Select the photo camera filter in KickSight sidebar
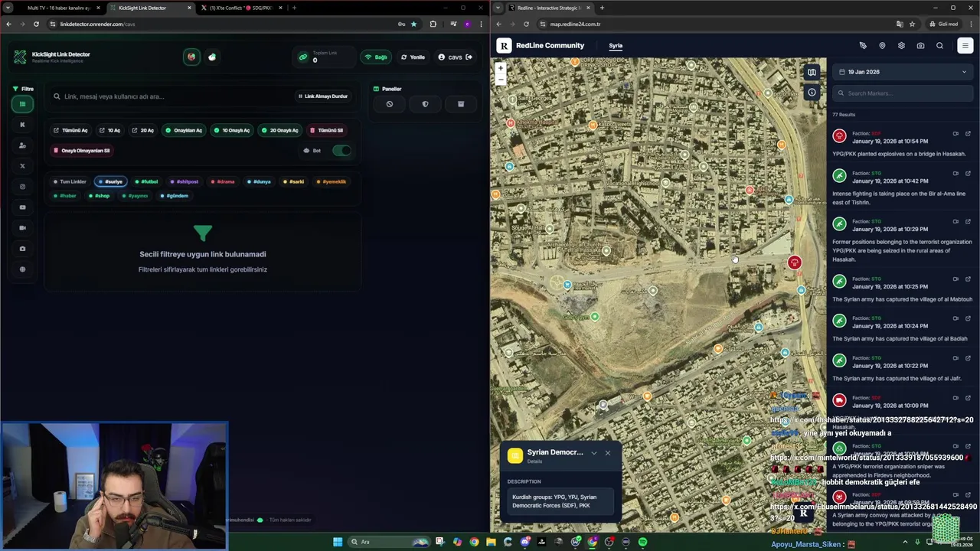Image resolution: width=980 pixels, height=551 pixels. click(22, 249)
